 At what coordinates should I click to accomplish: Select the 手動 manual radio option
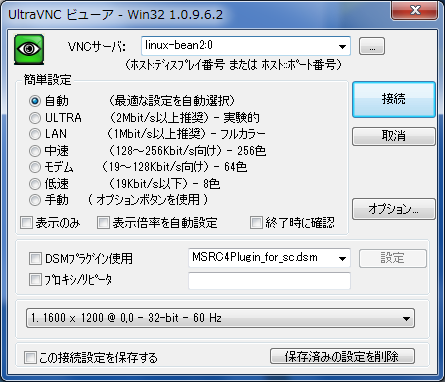[x=35, y=200]
